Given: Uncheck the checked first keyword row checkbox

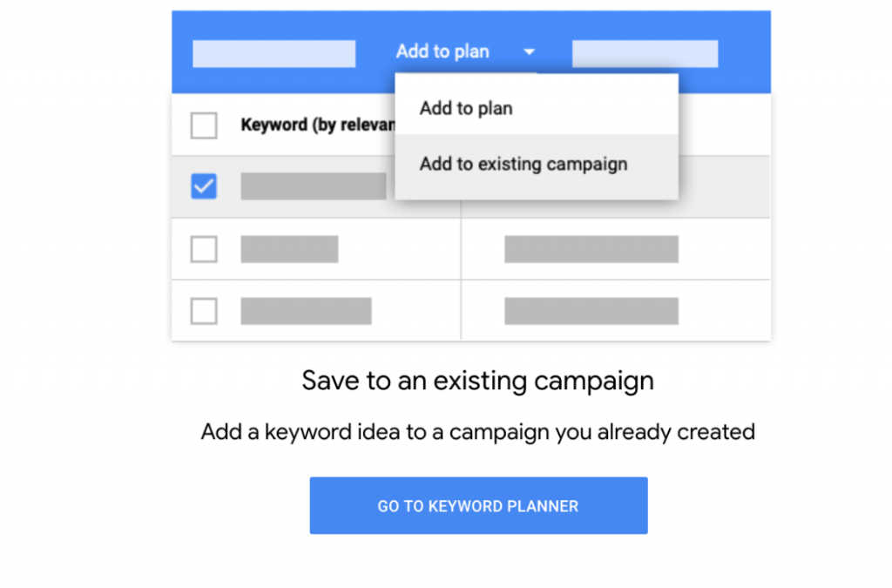Looking at the screenshot, I should coord(204,186).
